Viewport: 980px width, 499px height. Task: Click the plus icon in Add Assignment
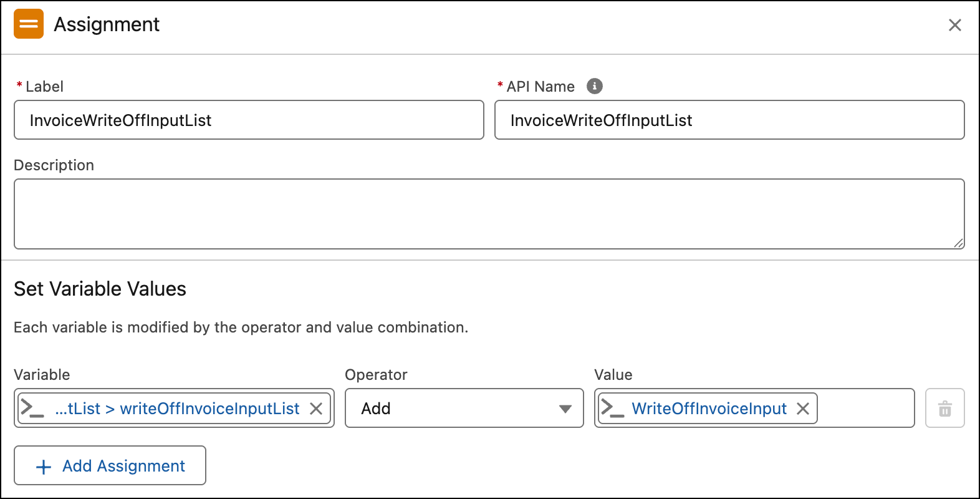coord(44,467)
